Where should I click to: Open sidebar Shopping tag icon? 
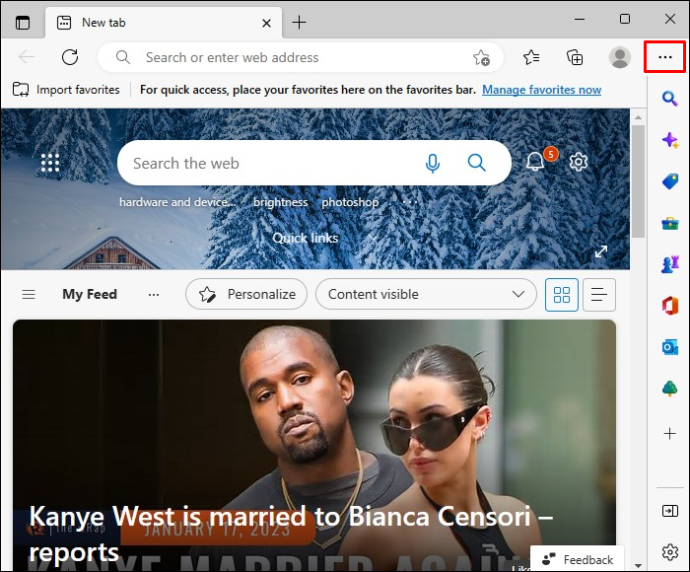coord(670,181)
